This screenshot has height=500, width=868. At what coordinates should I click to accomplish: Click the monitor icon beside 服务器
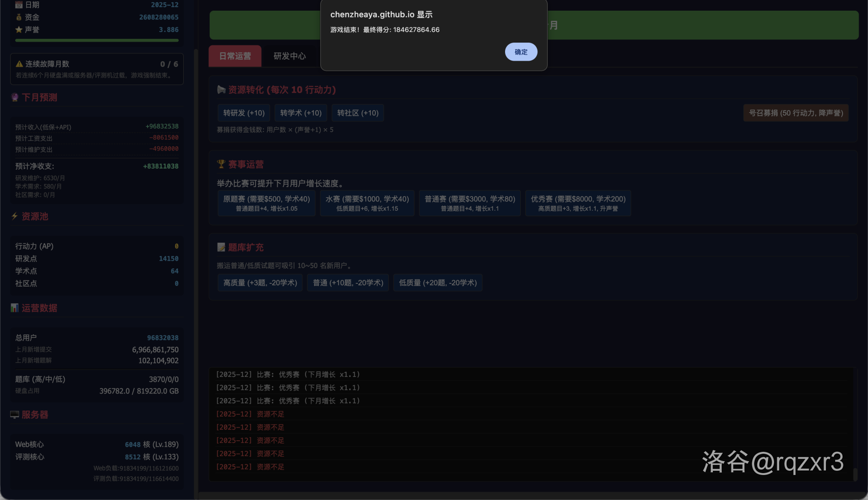click(15, 414)
